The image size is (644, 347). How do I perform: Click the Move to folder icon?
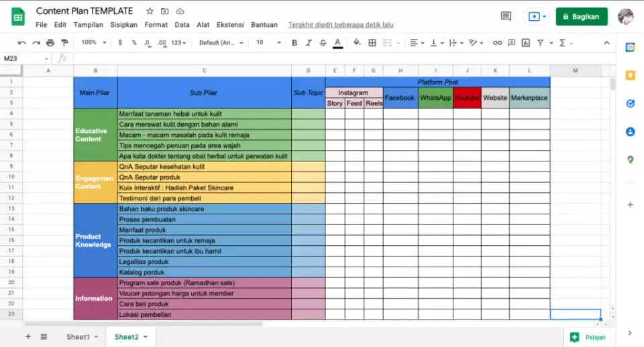[165, 11]
